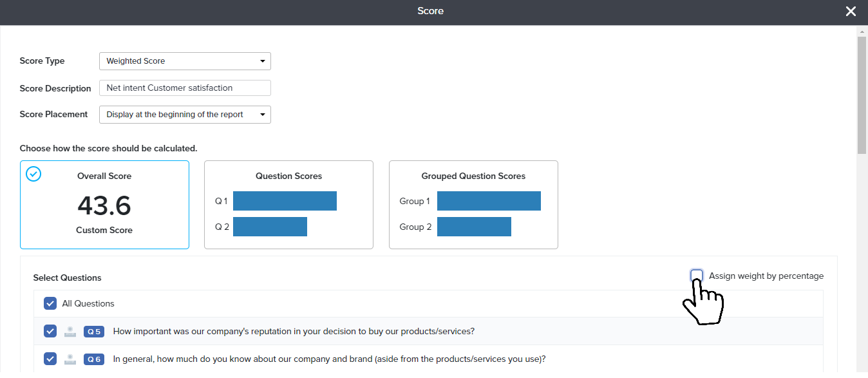Untick the checkbox for question Q6

(x=50, y=359)
